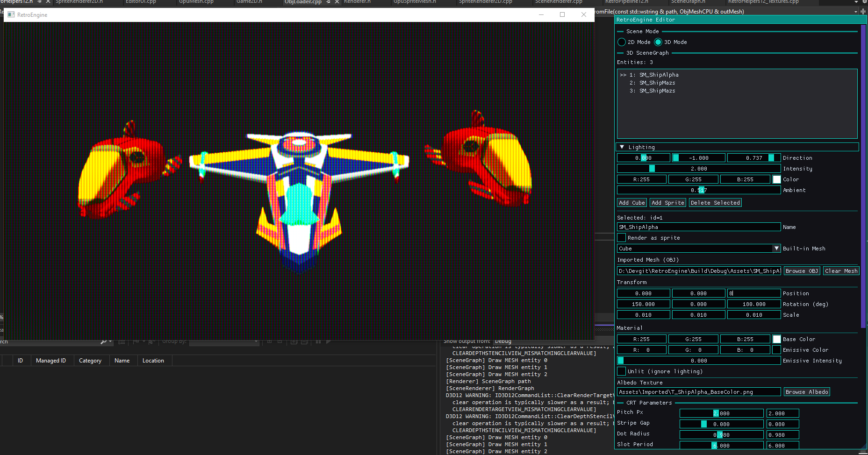The image size is (868, 455).
Task: Toggle Unlit (ignore lighting) checkbox
Action: click(622, 371)
